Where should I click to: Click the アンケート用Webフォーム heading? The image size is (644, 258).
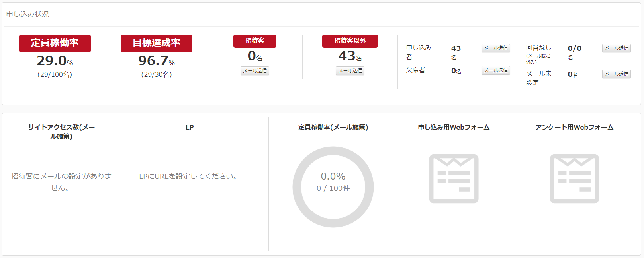click(x=574, y=128)
